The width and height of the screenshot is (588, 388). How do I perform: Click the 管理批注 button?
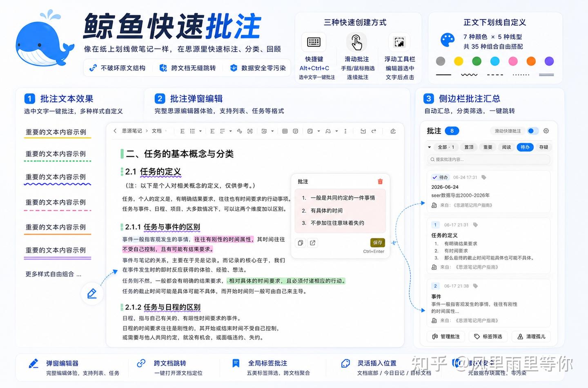click(x=446, y=337)
